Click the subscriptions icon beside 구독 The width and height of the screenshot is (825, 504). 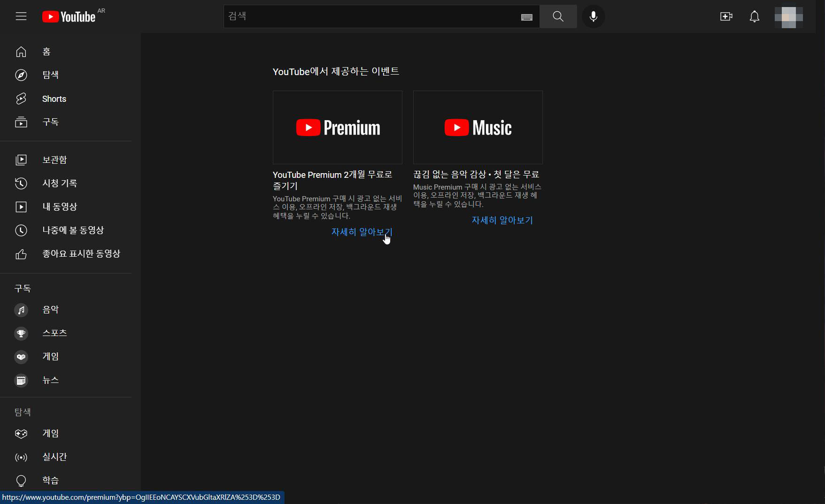coord(21,122)
